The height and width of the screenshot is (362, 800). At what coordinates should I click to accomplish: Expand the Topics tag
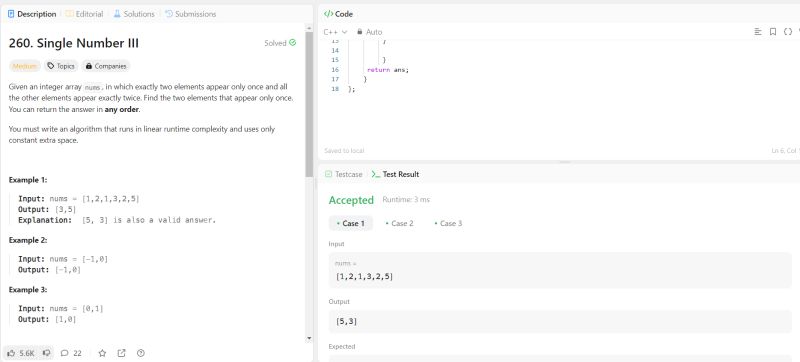coord(61,66)
